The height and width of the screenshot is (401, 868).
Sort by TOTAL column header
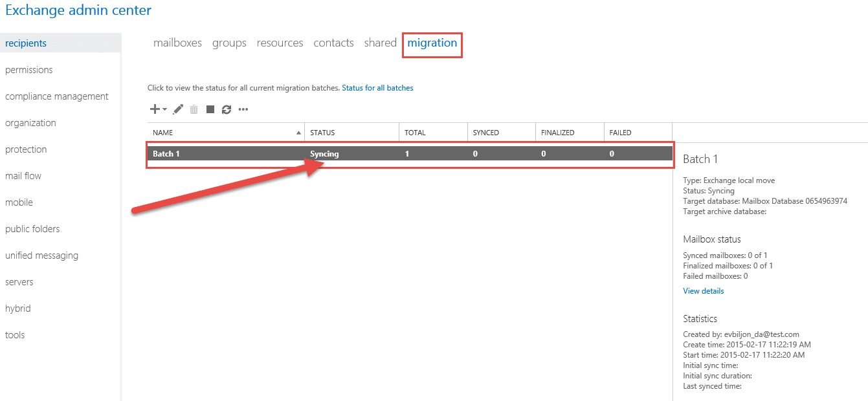(433, 133)
